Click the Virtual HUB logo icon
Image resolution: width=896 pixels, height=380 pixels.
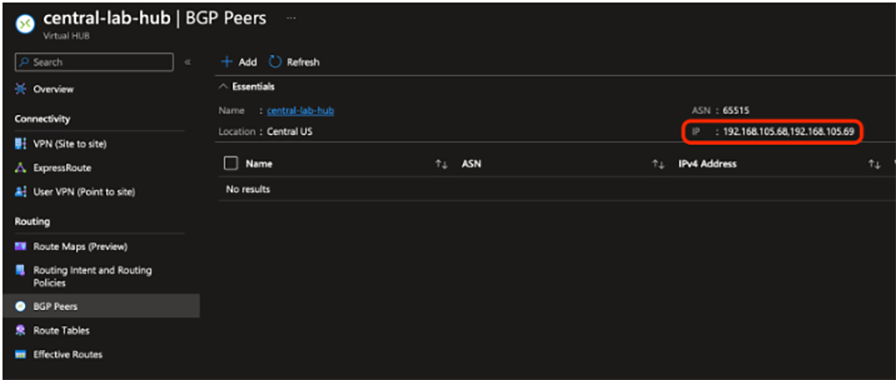tap(25, 24)
